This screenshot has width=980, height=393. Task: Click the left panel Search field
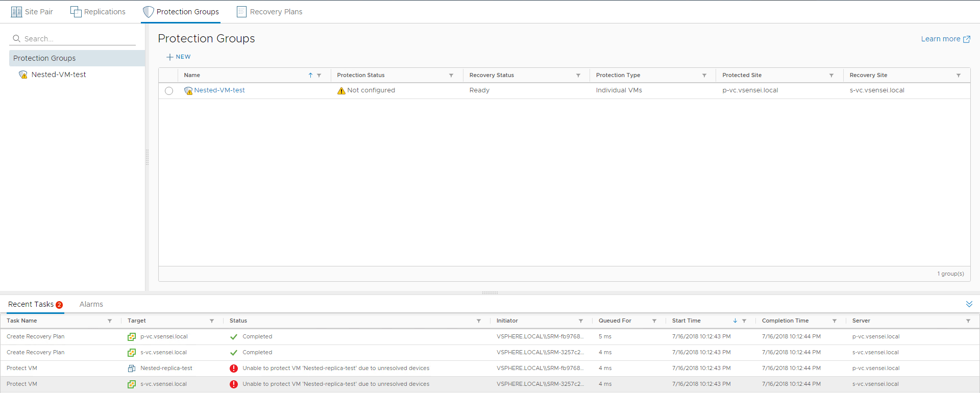pos(77,39)
